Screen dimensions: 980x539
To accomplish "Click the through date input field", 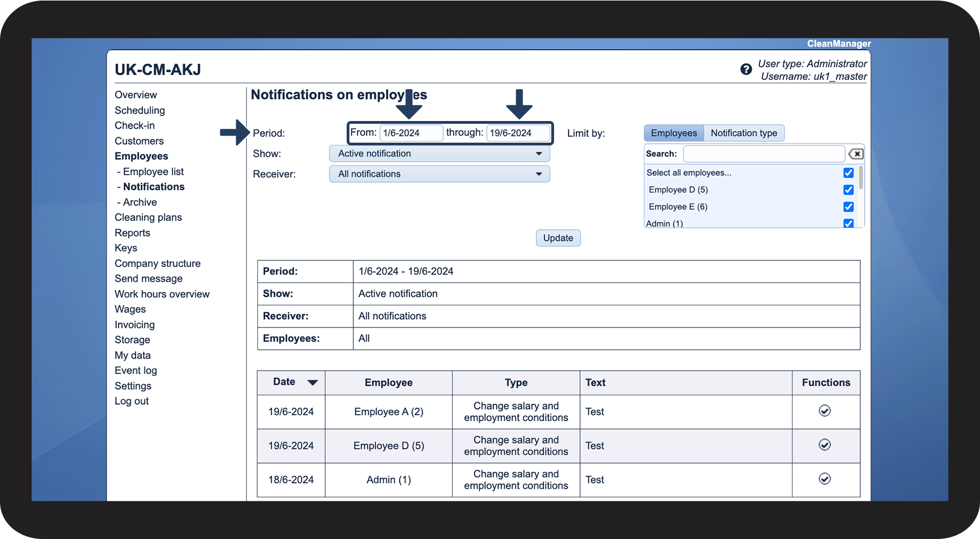I will coord(517,133).
